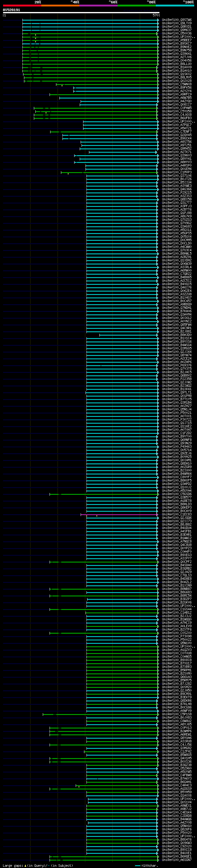Select the UniRef100_P73098 label

coord(177,636)
